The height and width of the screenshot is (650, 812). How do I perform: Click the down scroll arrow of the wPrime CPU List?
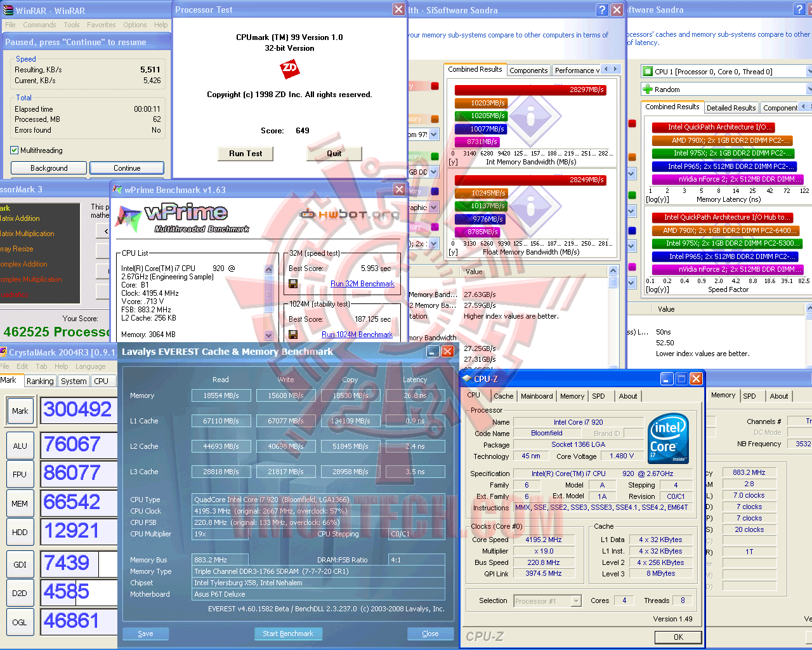click(x=268, y=335)
